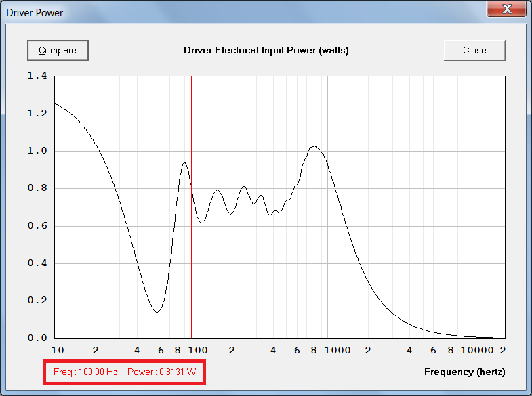Click the chart title Driver Electrical Input Power
Viewport: 532px width, 396px height.
(x=266, y=51)
